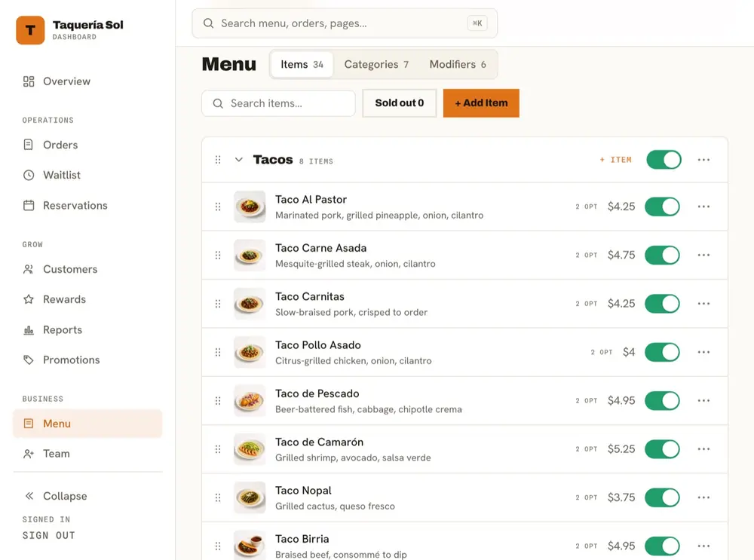Click the Collapse double-chevron icon
Screen dimensions: 754x560
pos(29,496)
